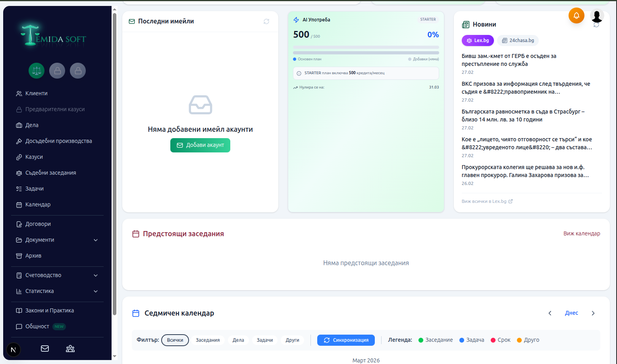The image size is (617, 364).
Task: Open Закони и Практика section
Action: tap(58, 310)
